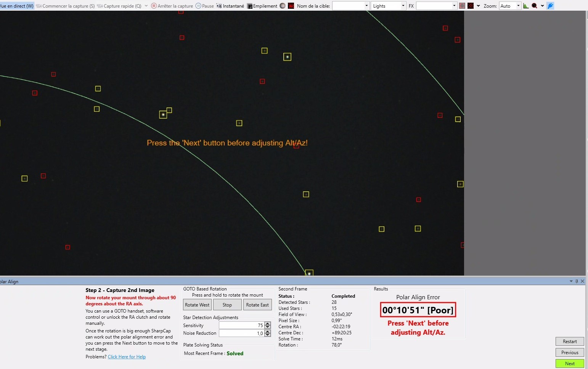Viewport: 588px width, 369px height.
Task: Open the Lights frame type dropdown
Action: [388, 6]
